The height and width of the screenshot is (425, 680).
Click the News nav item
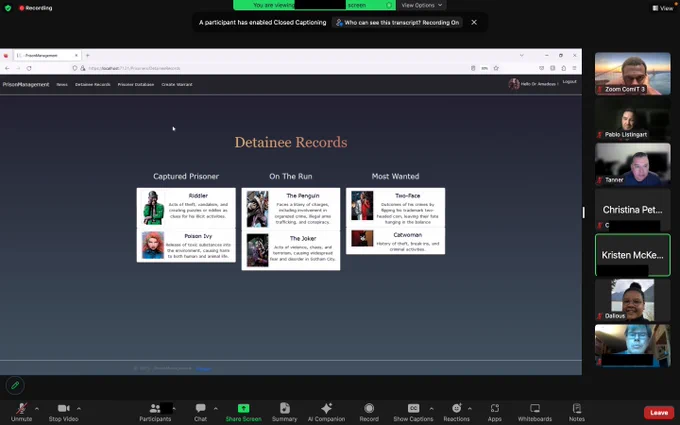(62, 85)
